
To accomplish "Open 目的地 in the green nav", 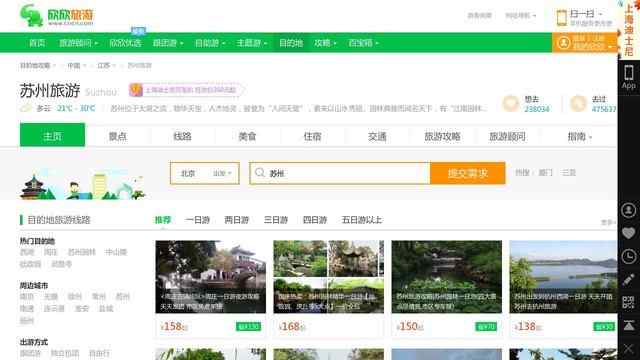I will tap(291, 42).
